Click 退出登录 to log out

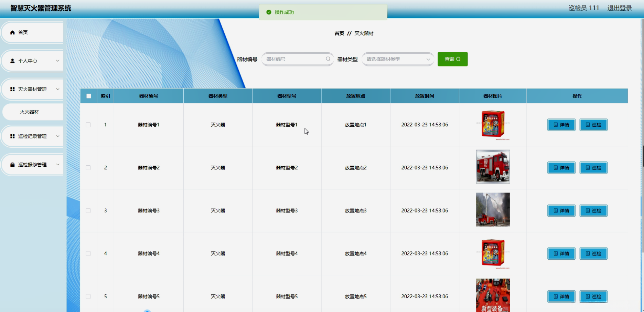tap(620, 8)
